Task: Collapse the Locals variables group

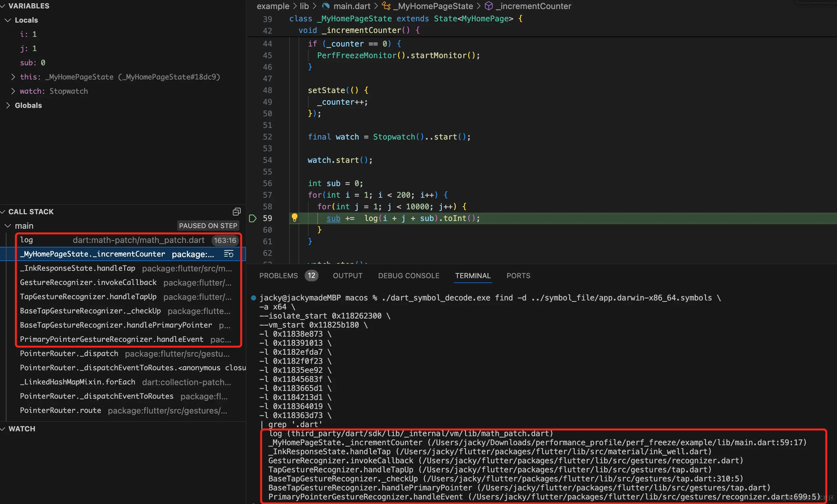Action: point(8,20)
